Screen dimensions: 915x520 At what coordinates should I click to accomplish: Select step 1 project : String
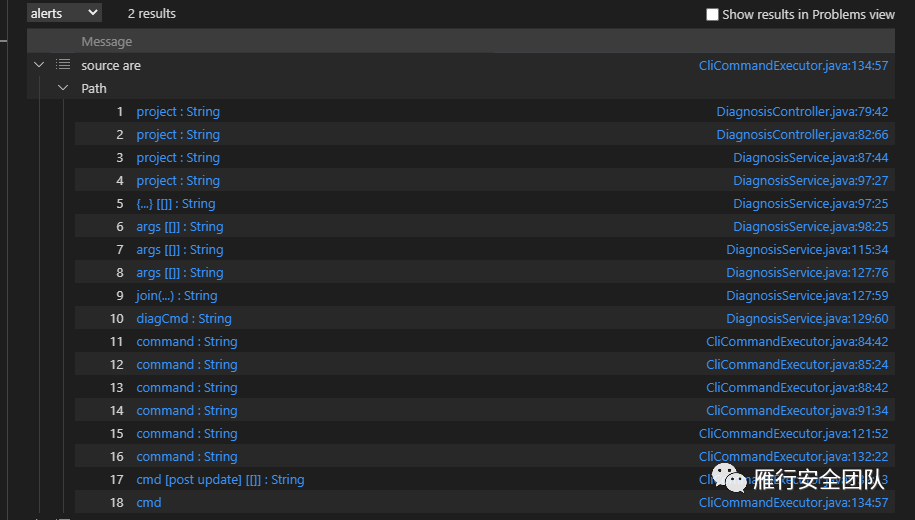point(178,111)
